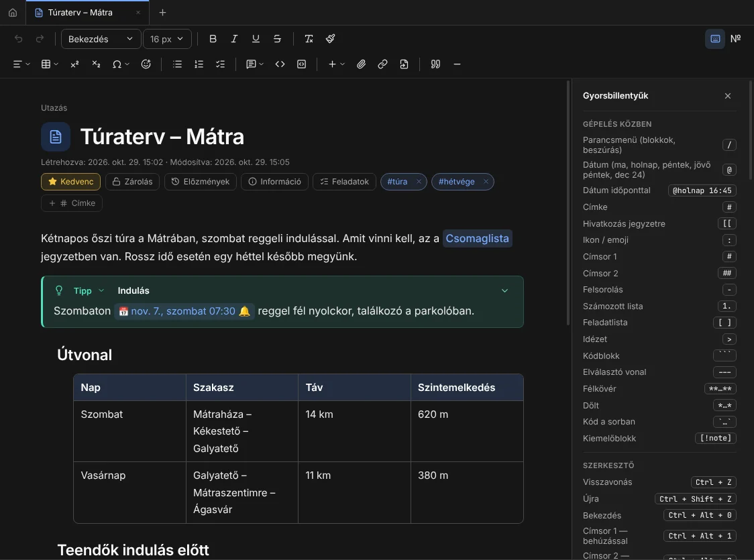Open a new tab with the plus
Screen dimensions: 754x560
[162, 13]
